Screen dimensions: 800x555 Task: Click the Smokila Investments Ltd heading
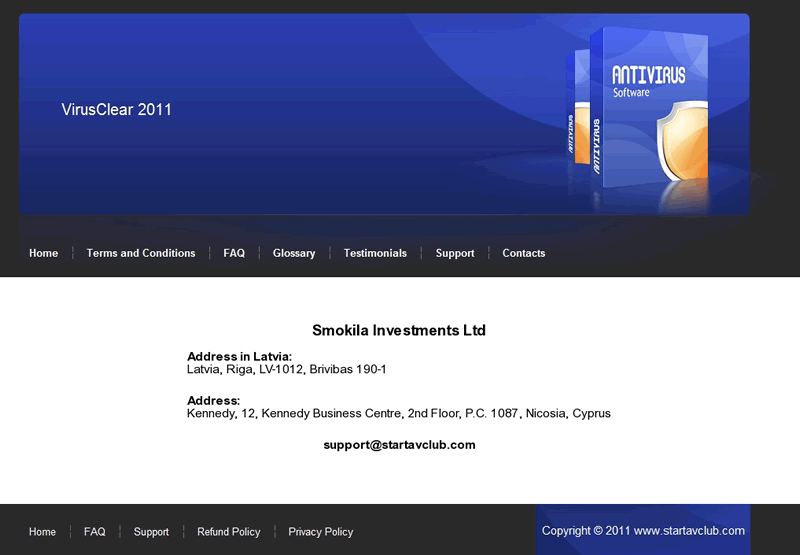coord(399,330)
